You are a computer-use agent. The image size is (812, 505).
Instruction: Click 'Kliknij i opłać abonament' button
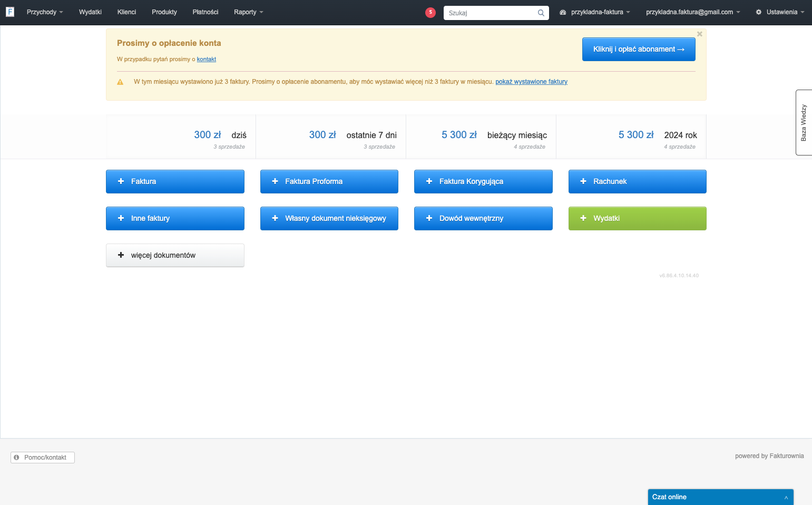pos(639,49)
